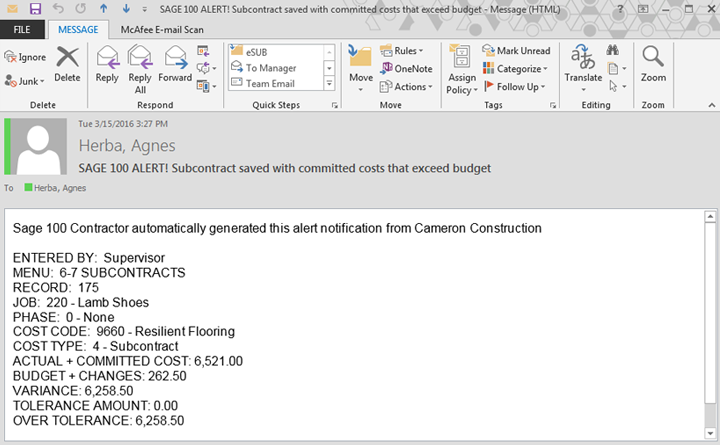Click the MENU: 6-7 SUBCONTRACTS line
Screen dimensions: 720x445
(99, 272)
